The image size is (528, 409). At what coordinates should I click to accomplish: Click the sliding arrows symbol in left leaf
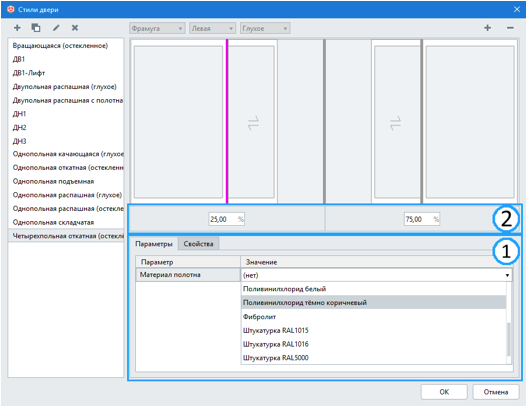click(x=253, y=123)
